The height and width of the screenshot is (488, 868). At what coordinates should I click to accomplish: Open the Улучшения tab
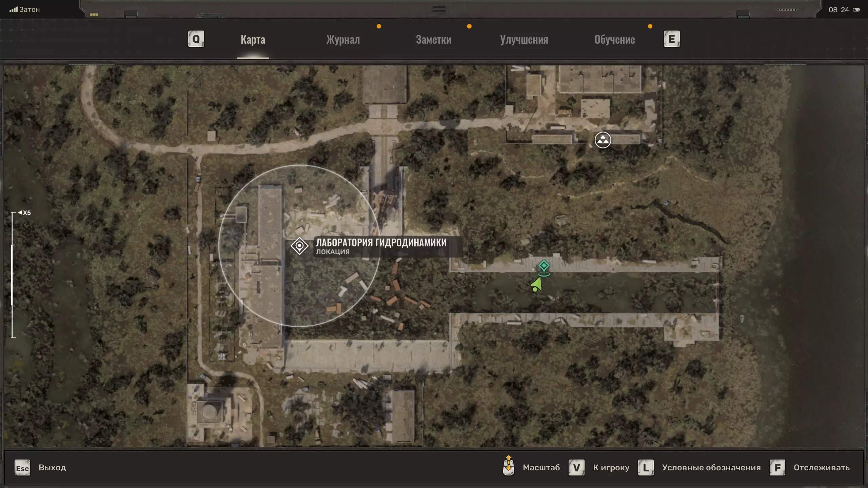point(524,40)
